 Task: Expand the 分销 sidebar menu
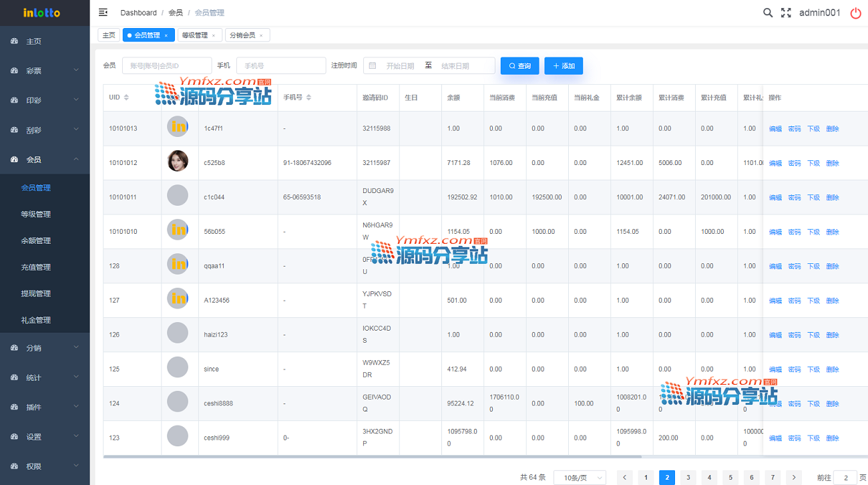45,347
